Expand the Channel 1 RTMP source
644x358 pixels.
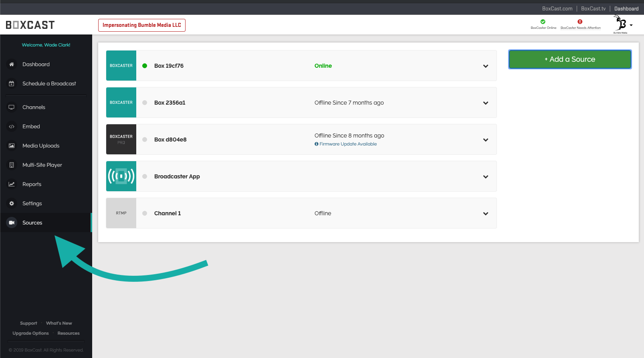[x=485, y=214]
